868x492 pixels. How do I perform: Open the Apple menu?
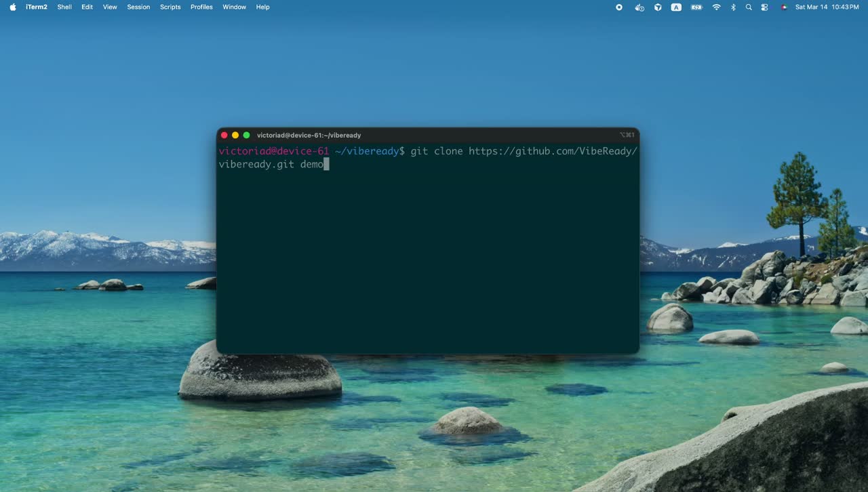point(12,7)
